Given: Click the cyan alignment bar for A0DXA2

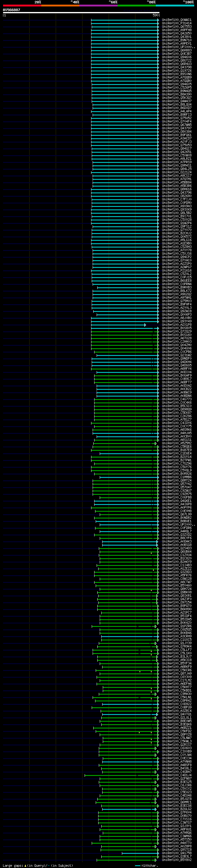Looking at the screenshot, I should coord(128,386).
